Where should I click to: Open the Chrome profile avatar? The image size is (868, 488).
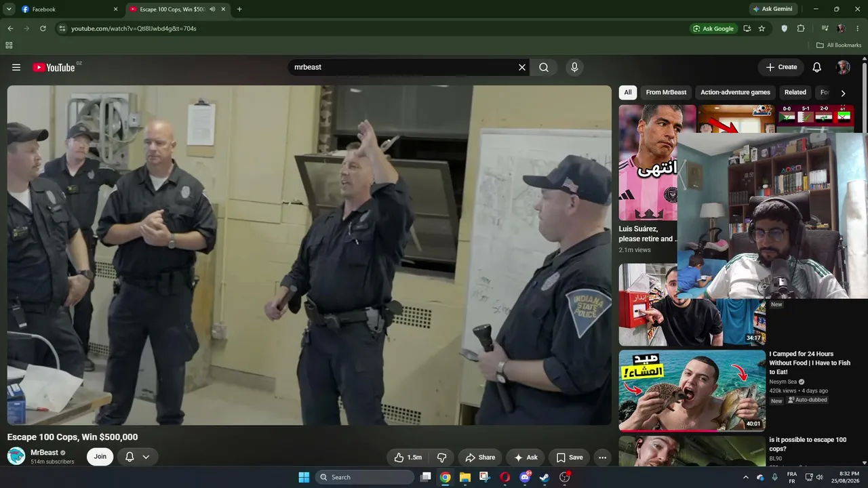[x=841, y=28]
